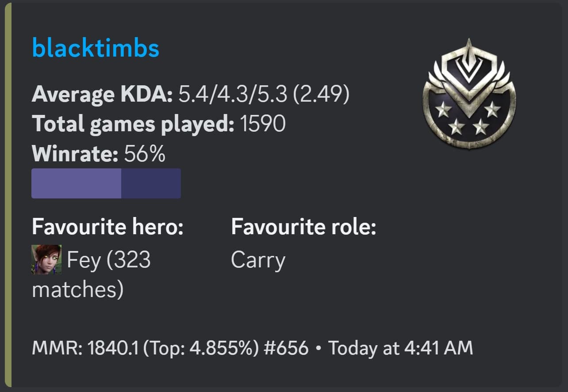Image resolution: width=568 pixels, height=392 pixels.
Task: Click the lighter win portion of winrate bar
Action: (76, 183)
